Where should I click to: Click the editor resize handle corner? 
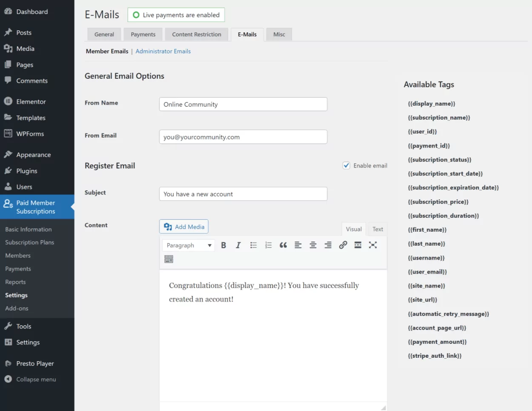point(383,408)
